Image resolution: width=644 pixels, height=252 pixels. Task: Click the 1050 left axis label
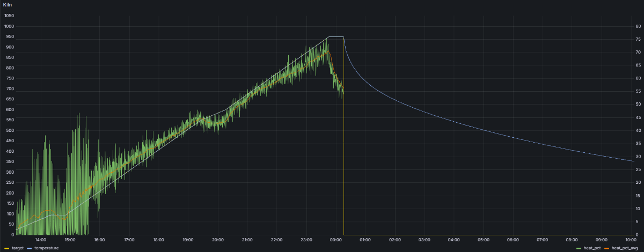coord(9,16)
